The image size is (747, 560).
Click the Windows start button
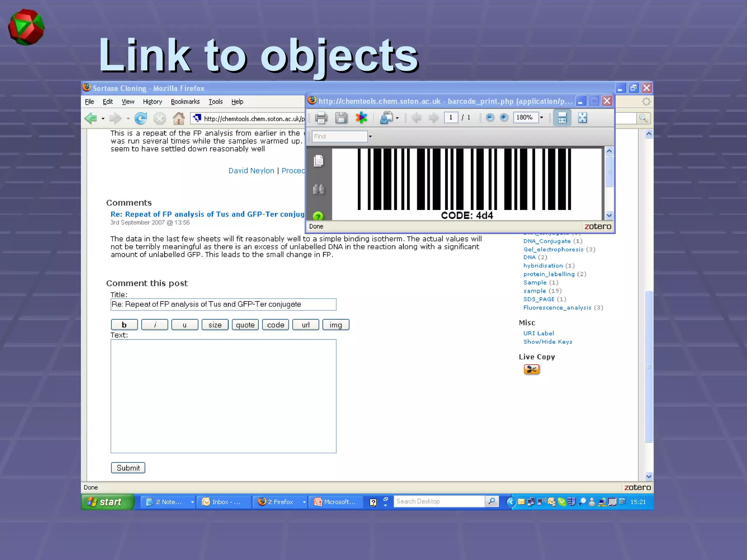point(108,502)
